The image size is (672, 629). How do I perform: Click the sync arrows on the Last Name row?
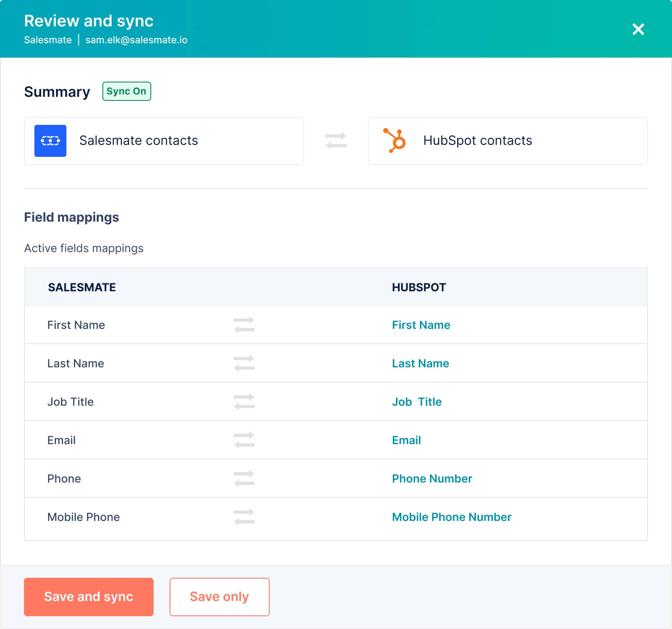point(244,363)
